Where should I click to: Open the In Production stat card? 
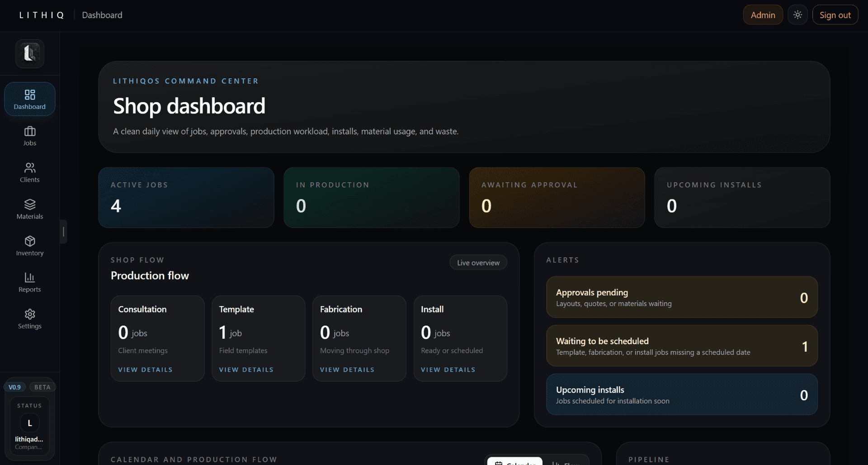[372, 198]
